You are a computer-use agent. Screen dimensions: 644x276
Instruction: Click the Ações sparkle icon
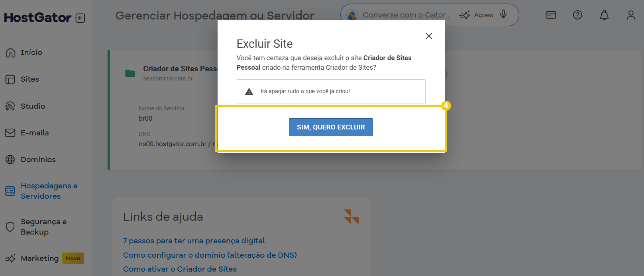[x=464, y=15]
